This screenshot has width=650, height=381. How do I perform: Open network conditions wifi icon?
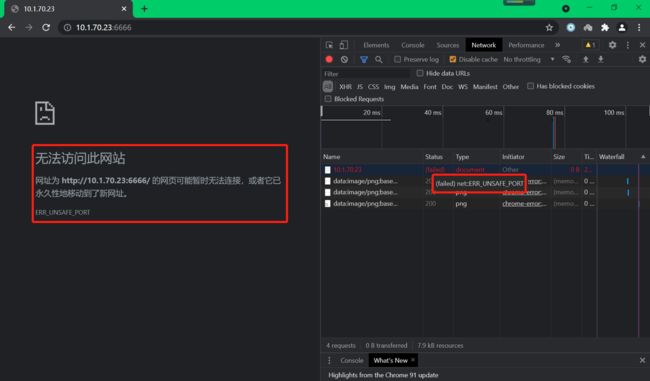pyautogui.click(x=567, y=59)
